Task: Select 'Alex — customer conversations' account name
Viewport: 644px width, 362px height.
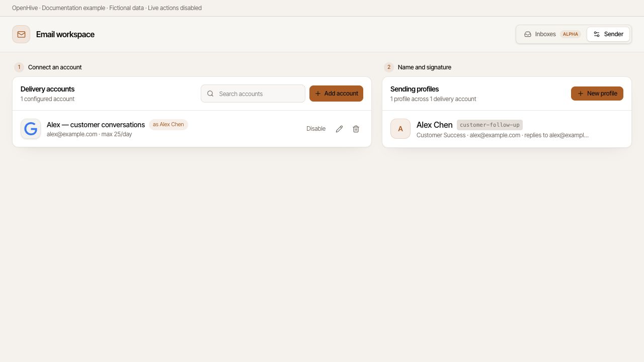Action: [x=96, y=125]
